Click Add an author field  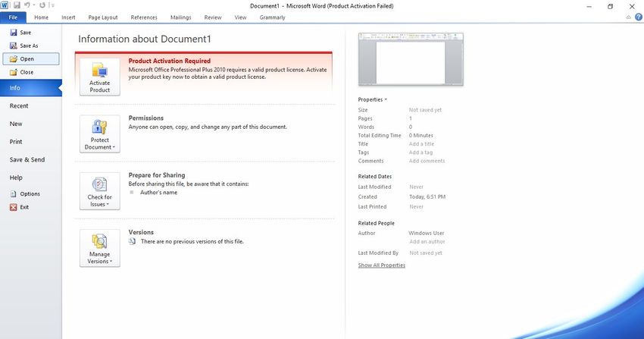pos(426,241)
